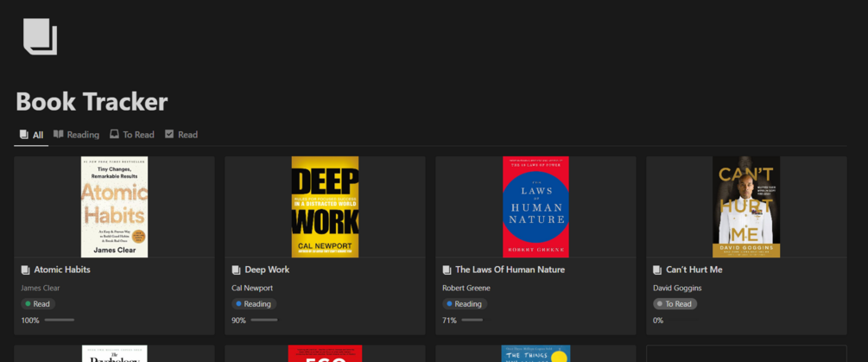Open the Deep Work cover image

325,207
